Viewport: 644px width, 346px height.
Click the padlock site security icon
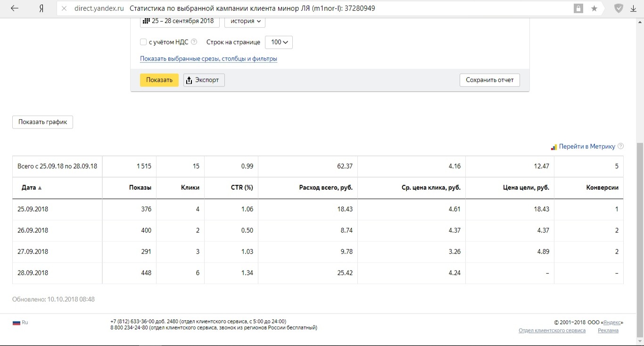click(578, 8)
